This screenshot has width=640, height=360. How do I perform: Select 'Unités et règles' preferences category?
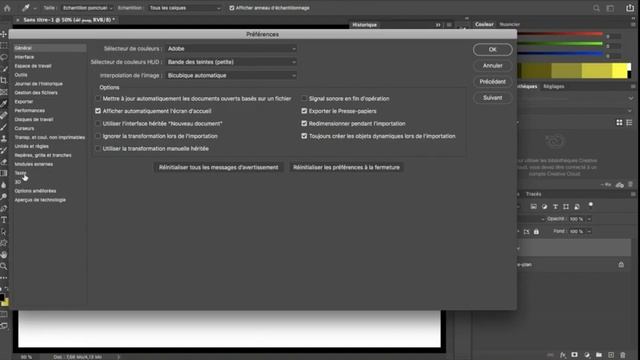31,146
